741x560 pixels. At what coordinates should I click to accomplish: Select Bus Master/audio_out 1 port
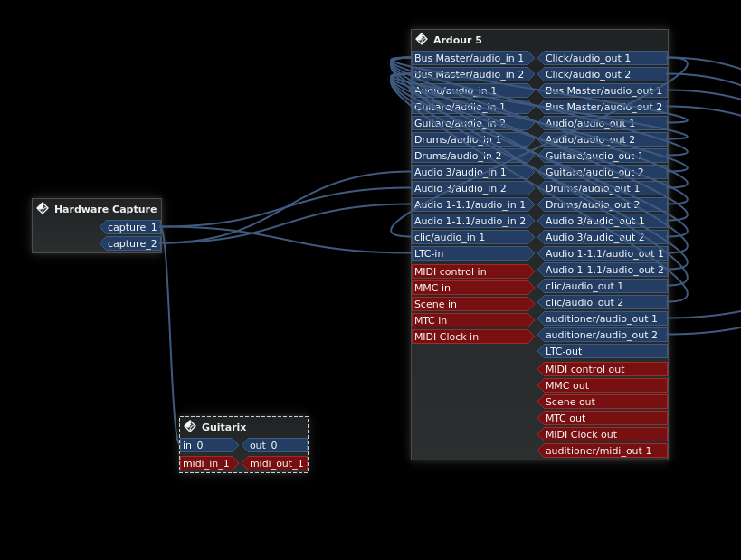pyautogui.click(x=603, y=90)
